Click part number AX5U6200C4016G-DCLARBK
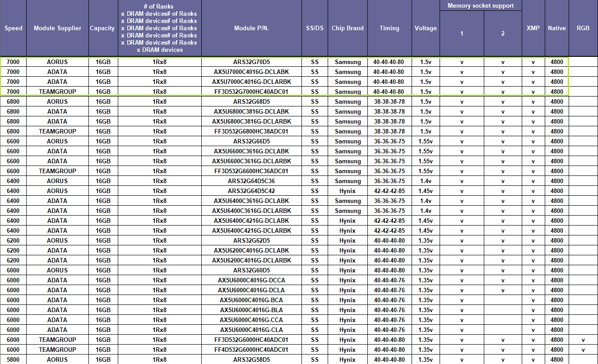This screenshot has height=364, width=598. 251,260
